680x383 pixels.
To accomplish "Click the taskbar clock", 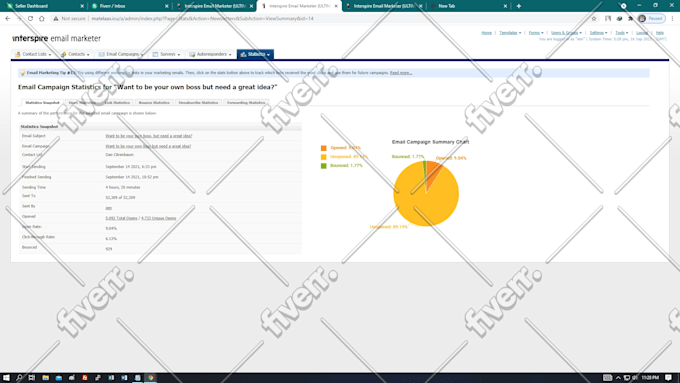I will tap(650, 378).
